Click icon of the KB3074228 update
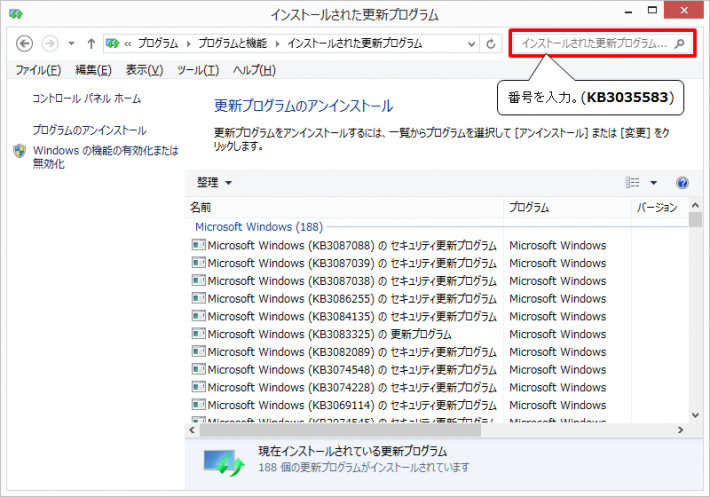This screenshot has width=710, height=497. (198, 387)
